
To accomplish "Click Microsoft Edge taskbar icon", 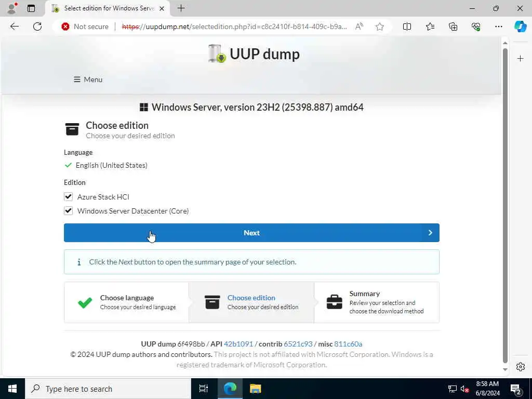I will coord(230,389).
